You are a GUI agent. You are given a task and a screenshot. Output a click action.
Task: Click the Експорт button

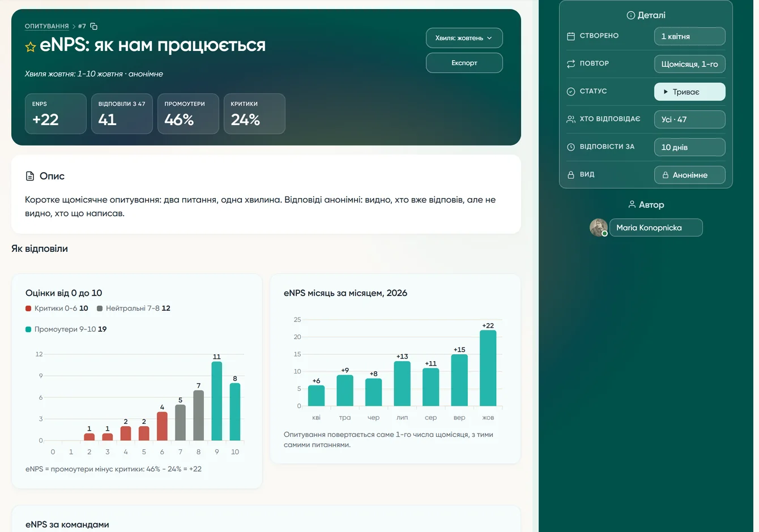point(464,63)
